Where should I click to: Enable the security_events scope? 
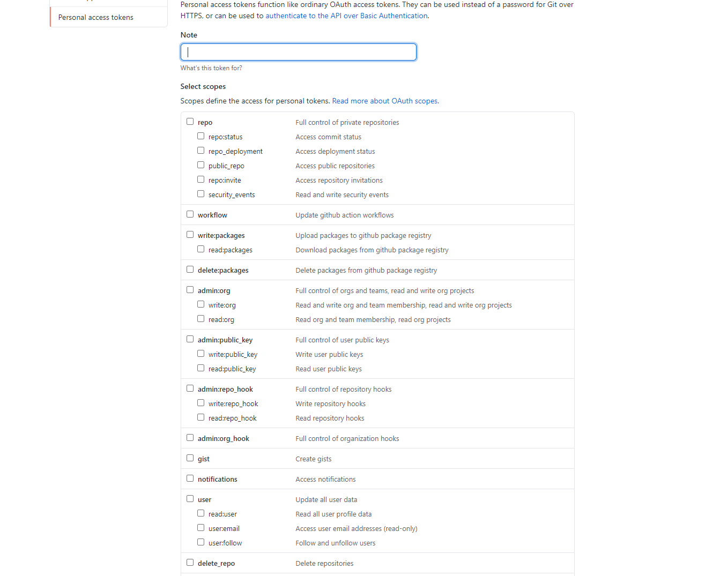point(200,193)
